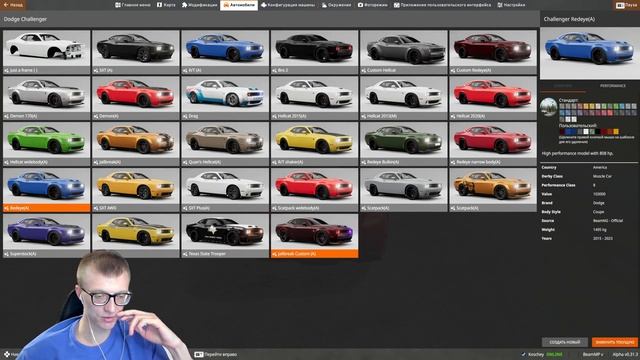
Task: Select the purple Superstock(A) configuration
Action: 47,236
